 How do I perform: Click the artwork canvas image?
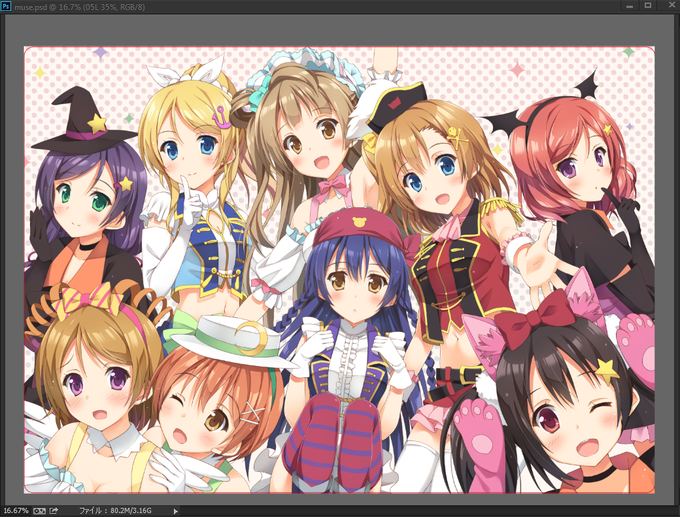click(339, 269)
